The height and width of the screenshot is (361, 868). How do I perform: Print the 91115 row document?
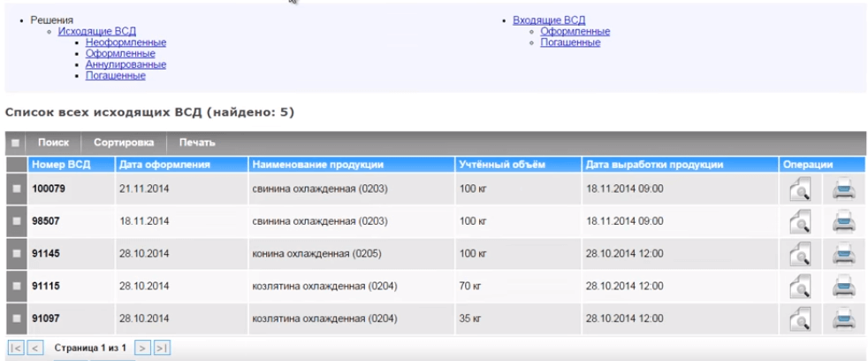click(x=844, y=287)
